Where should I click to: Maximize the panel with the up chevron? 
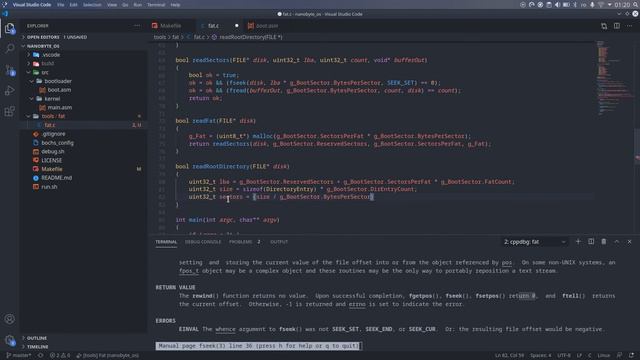pyautogui.click(x=616, y=242)
